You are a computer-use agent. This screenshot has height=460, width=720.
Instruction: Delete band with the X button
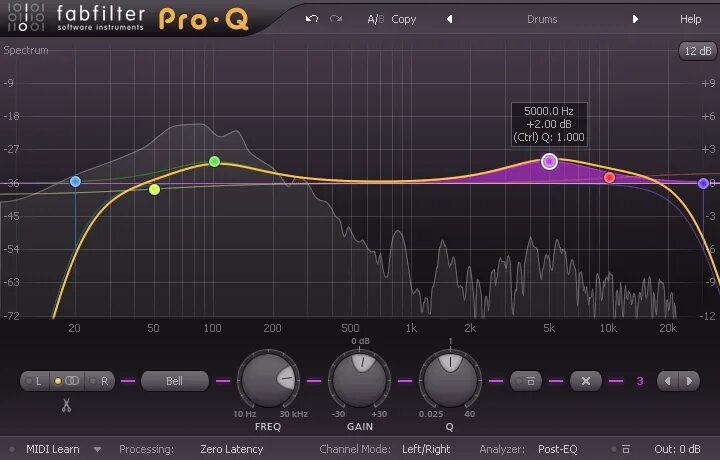click(x=585, y=381)
